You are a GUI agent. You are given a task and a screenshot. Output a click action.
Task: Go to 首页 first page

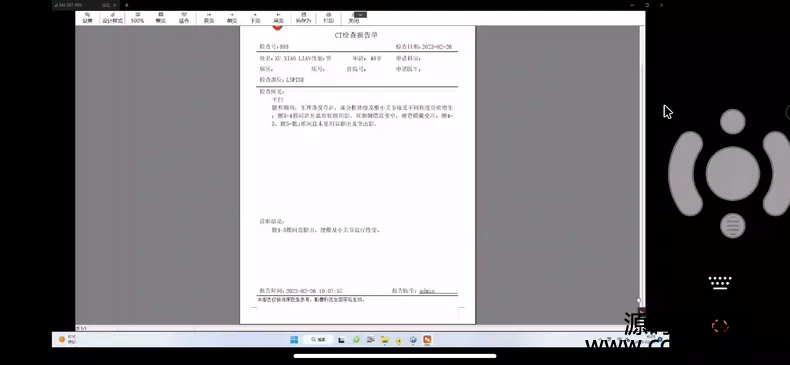click(209, 18)
